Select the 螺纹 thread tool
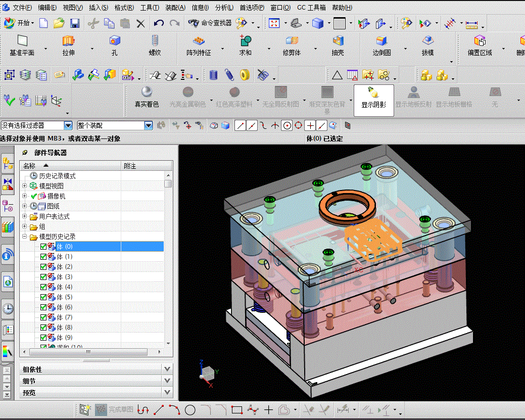The width and height of the screenshot is (525, 420). 155,45
